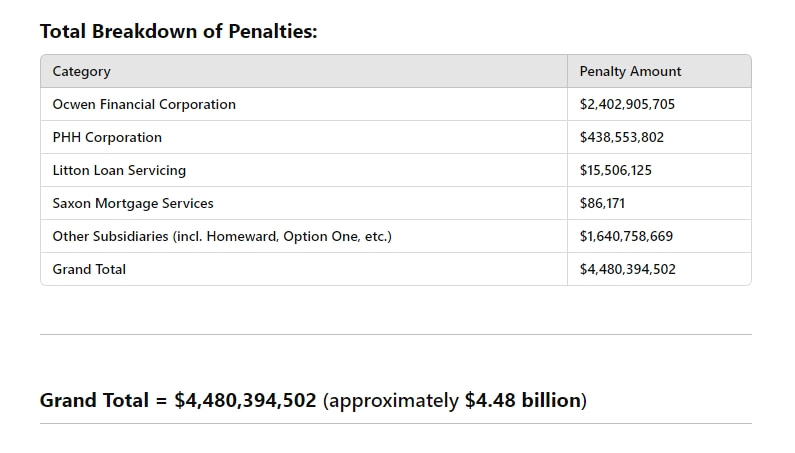The image size is (795, 453).
Task: Click the $86,171 penalty amount
Action: point(602,203)
